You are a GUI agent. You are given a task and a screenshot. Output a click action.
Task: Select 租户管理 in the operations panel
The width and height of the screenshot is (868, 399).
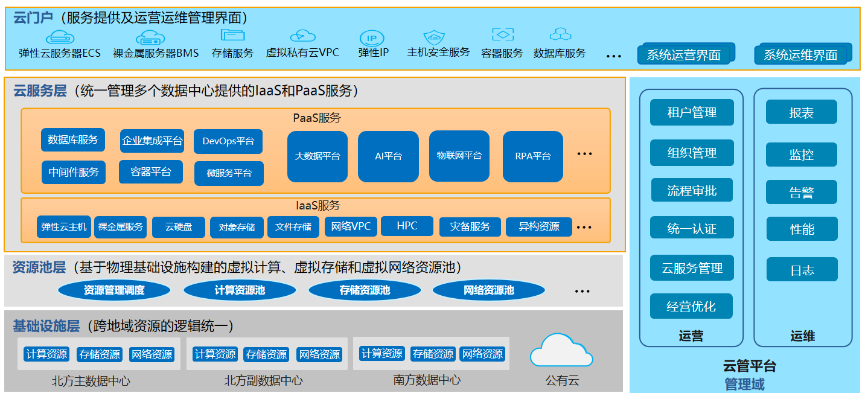coord(692,112)
